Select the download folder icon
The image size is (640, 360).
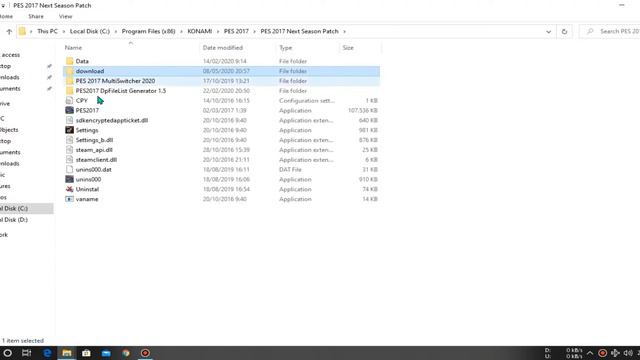69,71
